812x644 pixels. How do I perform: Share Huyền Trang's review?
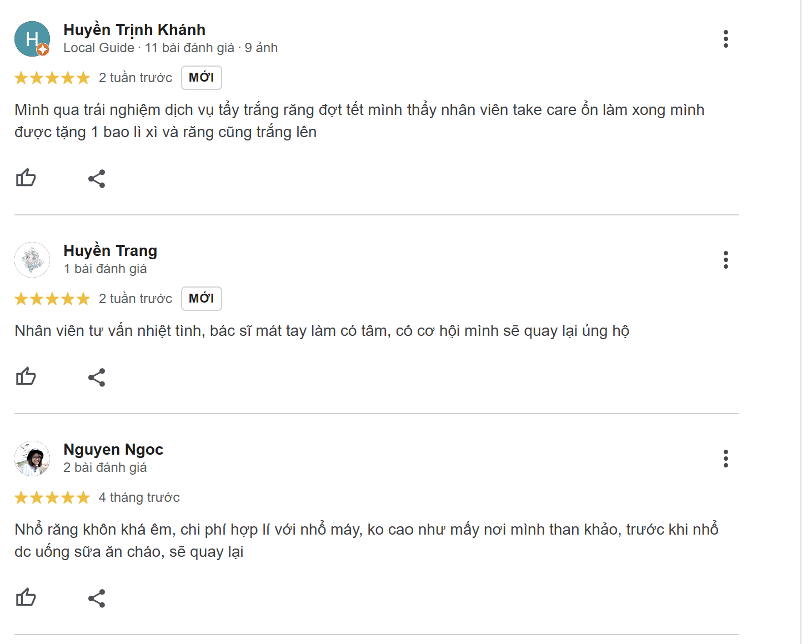click(x=97, y=378)
